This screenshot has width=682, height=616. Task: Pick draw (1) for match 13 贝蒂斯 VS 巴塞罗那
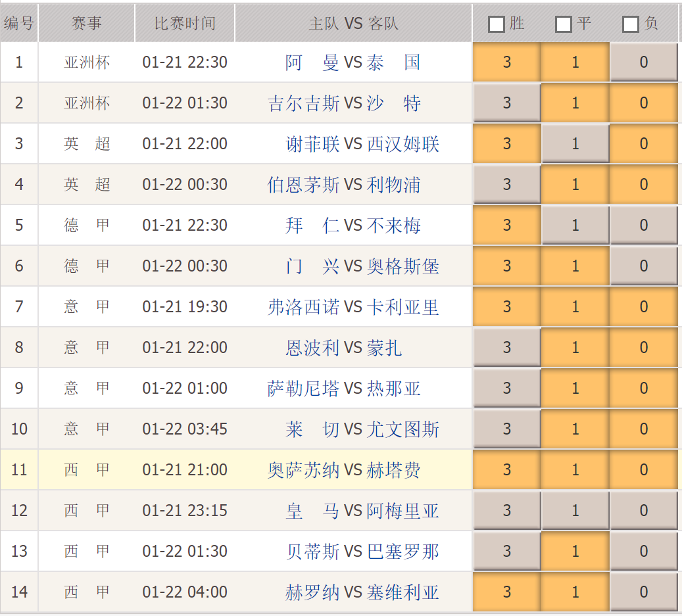pos(575,551)
